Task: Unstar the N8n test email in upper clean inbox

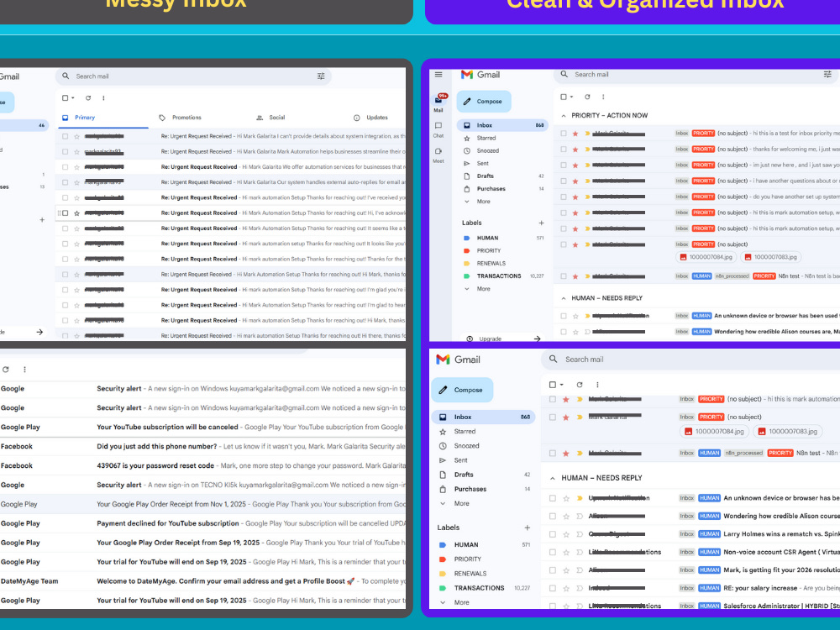Action: pyautogui.click(x=575, y=276)
